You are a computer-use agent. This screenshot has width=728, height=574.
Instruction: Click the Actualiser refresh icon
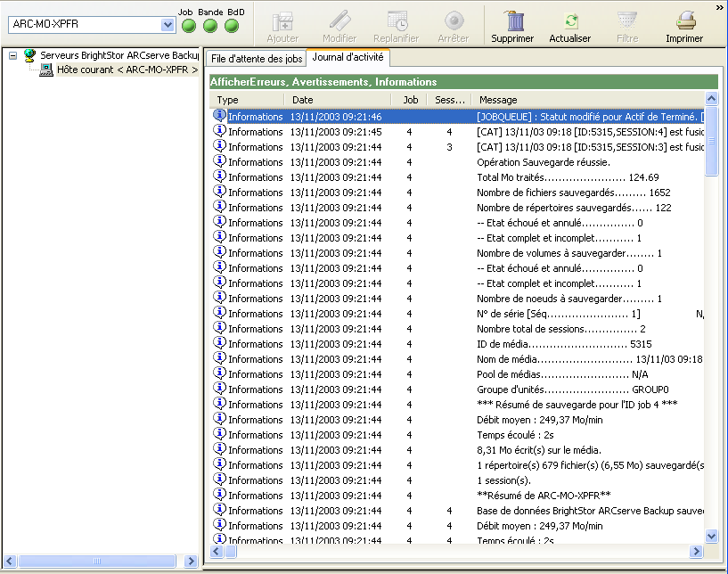point(569,20)
